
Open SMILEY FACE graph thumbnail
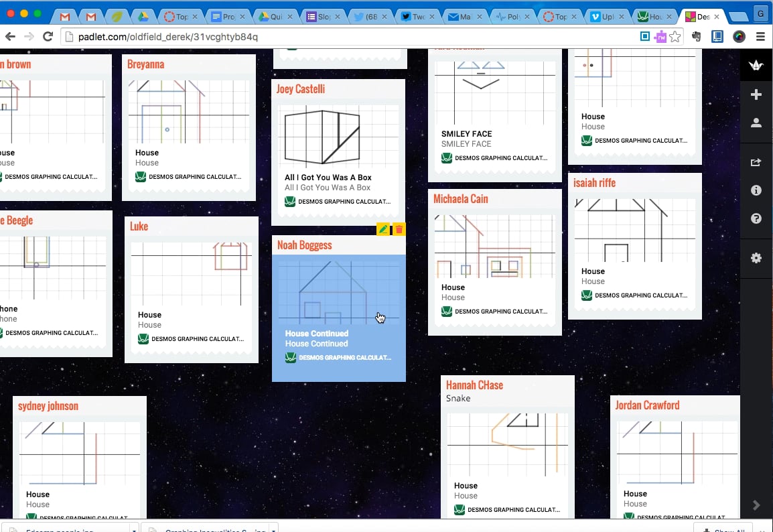(495, 93)
